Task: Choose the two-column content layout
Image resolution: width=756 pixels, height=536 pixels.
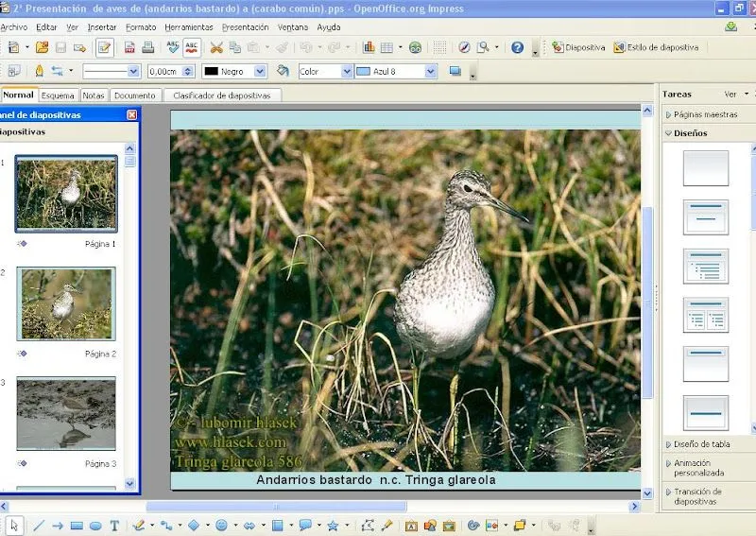Action: coord(705,315)
